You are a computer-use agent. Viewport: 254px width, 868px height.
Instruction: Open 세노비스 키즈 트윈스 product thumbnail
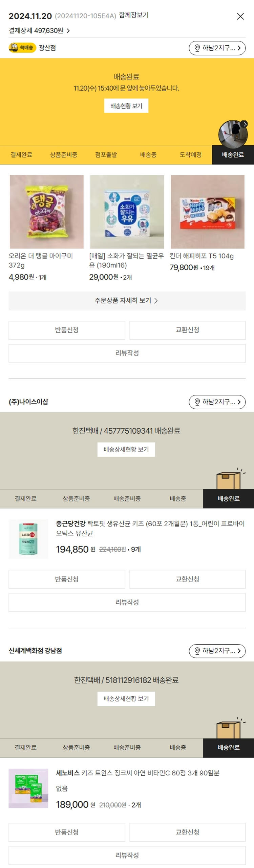[28, 788]
